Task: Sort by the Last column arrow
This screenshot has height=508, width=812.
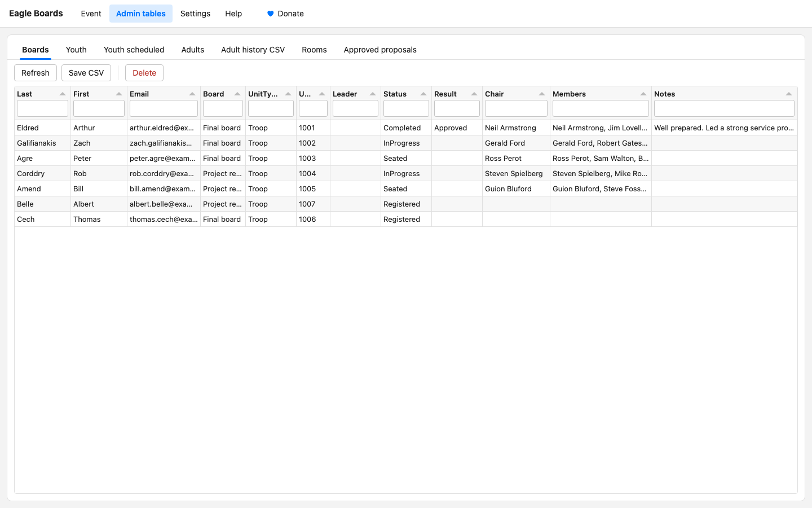Action: tap(63, 94)
